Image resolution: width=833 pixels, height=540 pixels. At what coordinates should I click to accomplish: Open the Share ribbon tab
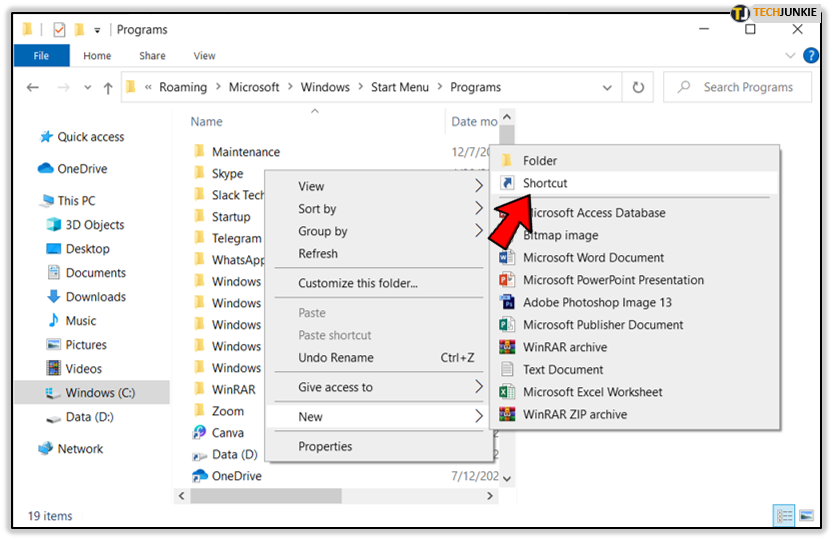152,56
